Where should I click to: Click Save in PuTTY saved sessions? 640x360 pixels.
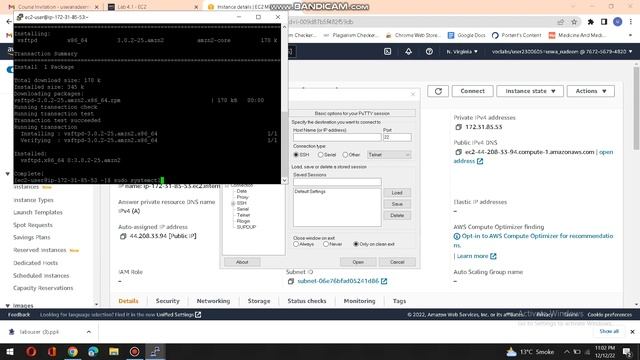click(x=397, y=204)
